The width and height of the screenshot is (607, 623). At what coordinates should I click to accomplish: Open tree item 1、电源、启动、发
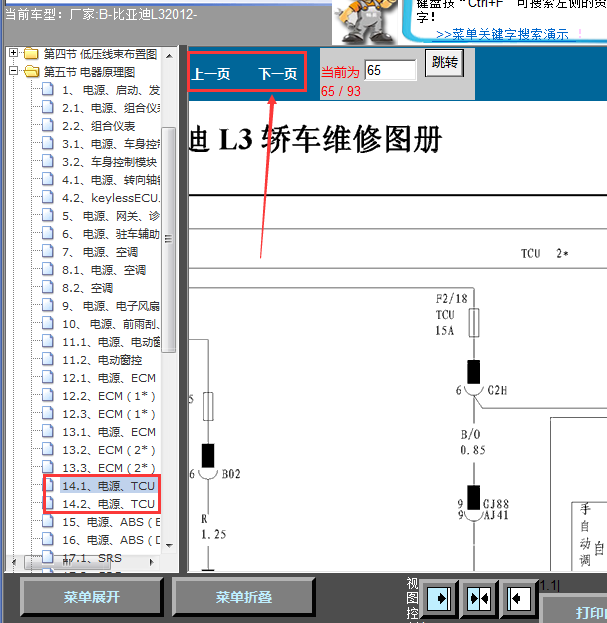tap(111, 90)
